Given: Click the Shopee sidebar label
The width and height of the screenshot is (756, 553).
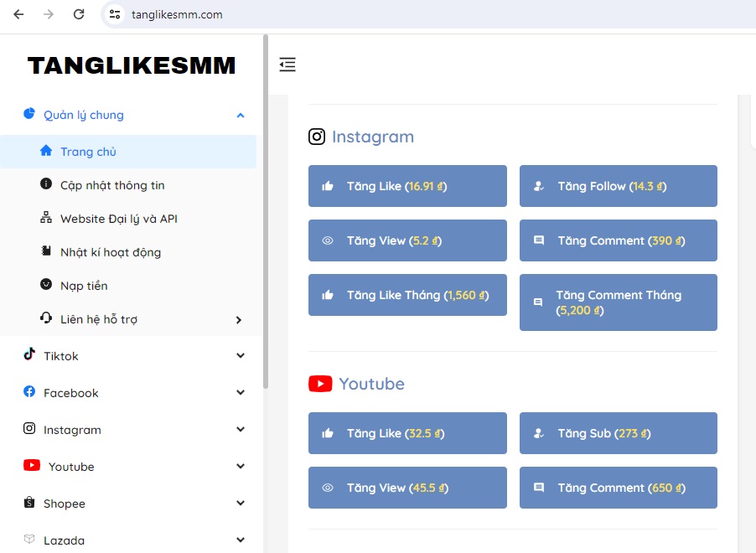Looking at the screenshot, I should click(65, 504).
